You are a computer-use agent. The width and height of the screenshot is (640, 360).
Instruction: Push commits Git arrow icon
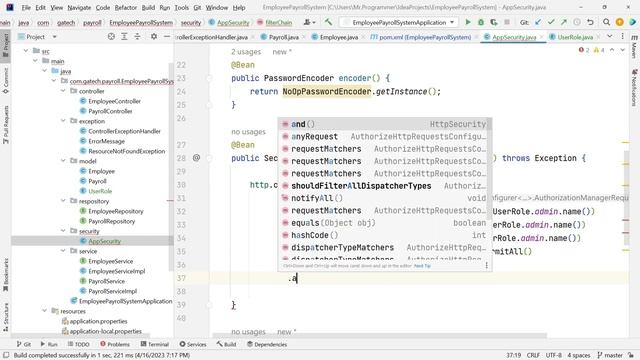[564, 22]
